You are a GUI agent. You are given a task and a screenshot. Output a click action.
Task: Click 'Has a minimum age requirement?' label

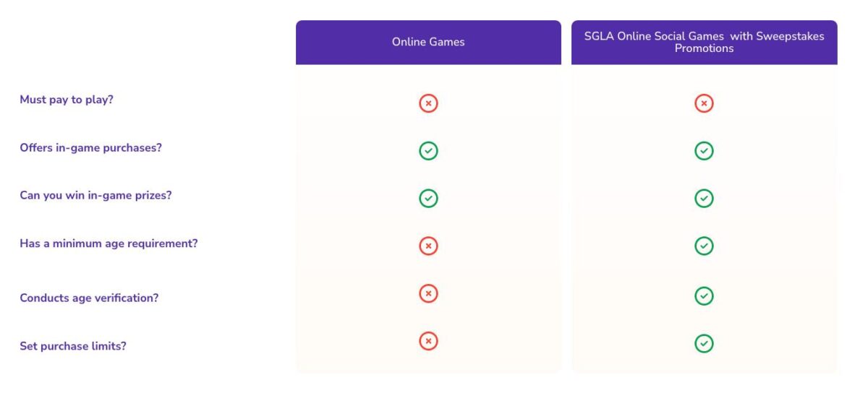point(109,243)
